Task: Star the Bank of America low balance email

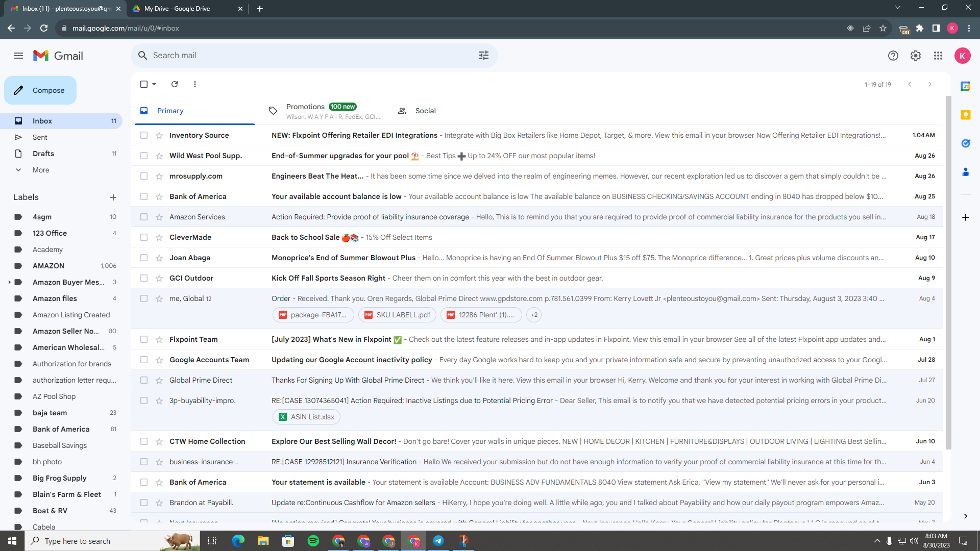Action: (159, 196)
